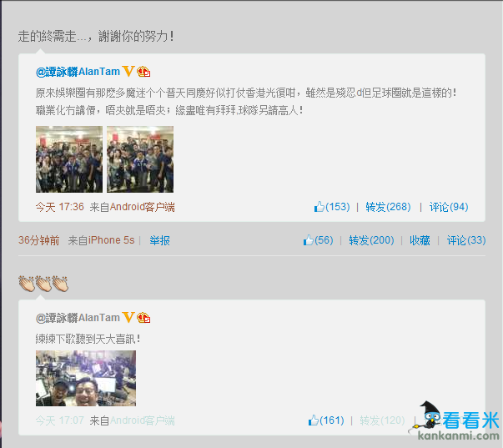Click 收藏 favorite link

pyautogui.click(x=420, y=240)
